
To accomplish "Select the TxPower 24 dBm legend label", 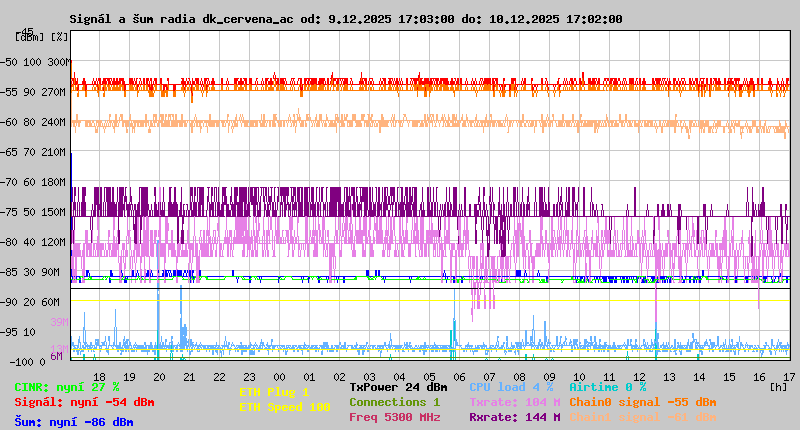I will pos(398,386).
